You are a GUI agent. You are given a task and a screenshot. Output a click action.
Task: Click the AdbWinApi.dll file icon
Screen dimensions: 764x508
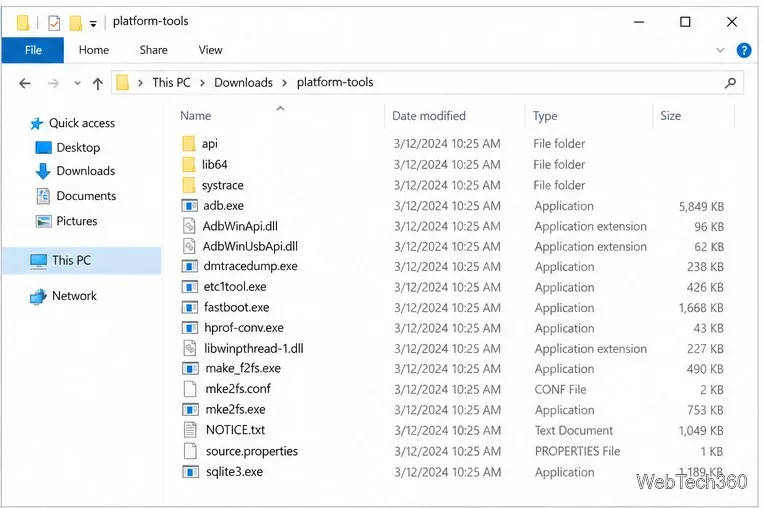pyautogui.click(x=189, y=226)
